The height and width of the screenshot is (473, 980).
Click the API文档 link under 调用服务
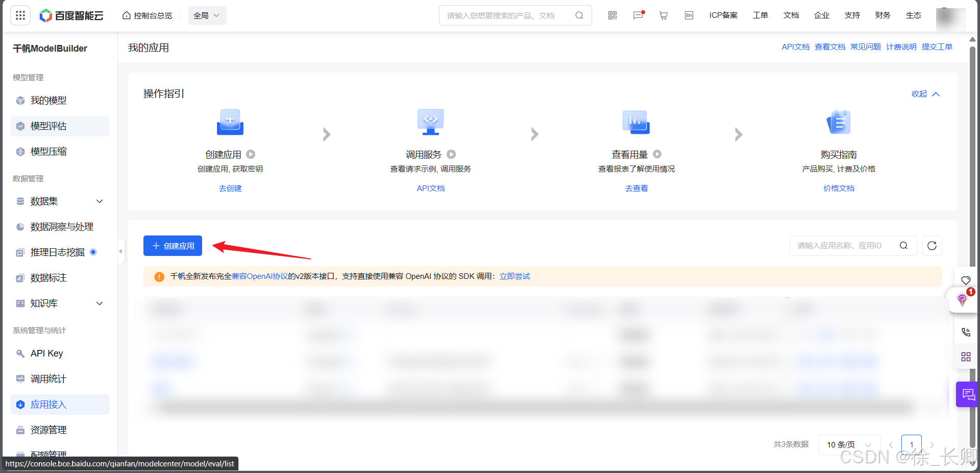431,188
